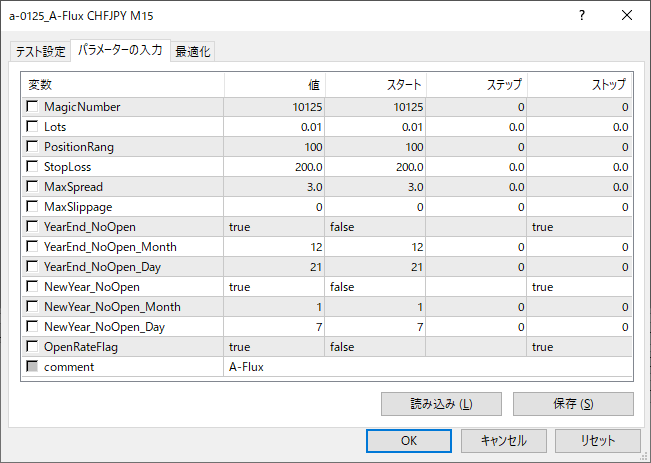Viewport: 651px width, 463px height.
Task: Select the PositionRang value cell
Action: [x=275, y=147]
